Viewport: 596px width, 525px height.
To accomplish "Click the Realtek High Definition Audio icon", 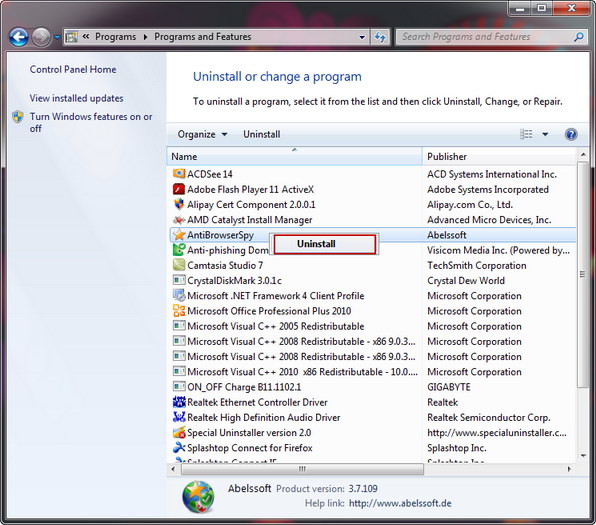I will 179,417.
